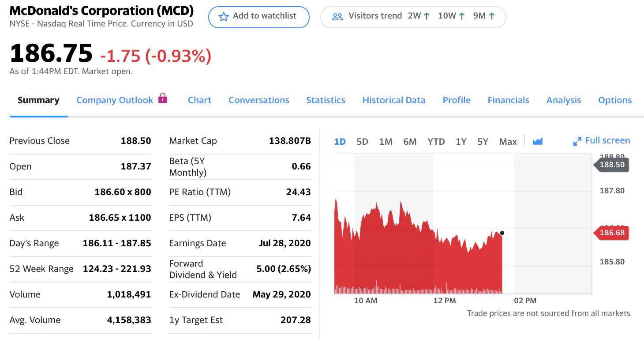Click the star icon in Add to watchlist

224,17
